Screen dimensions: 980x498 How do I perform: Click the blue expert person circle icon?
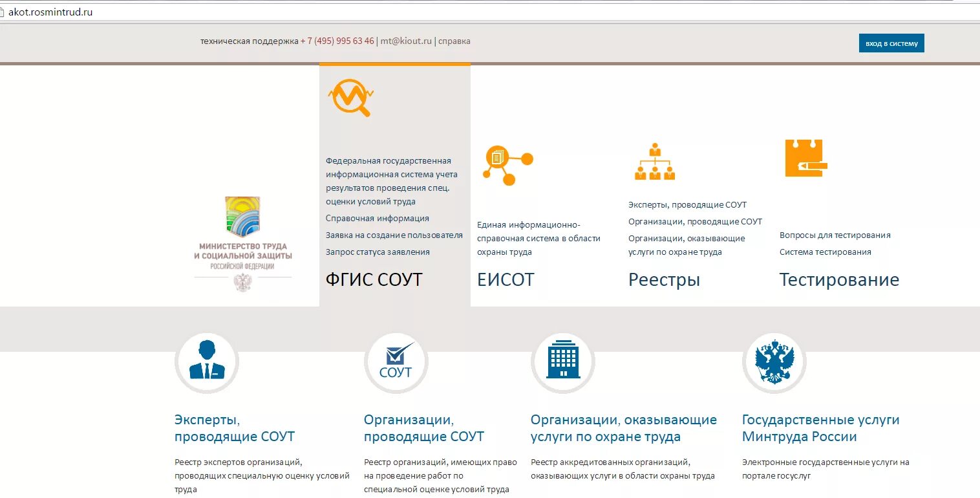[x=207, y=363]
